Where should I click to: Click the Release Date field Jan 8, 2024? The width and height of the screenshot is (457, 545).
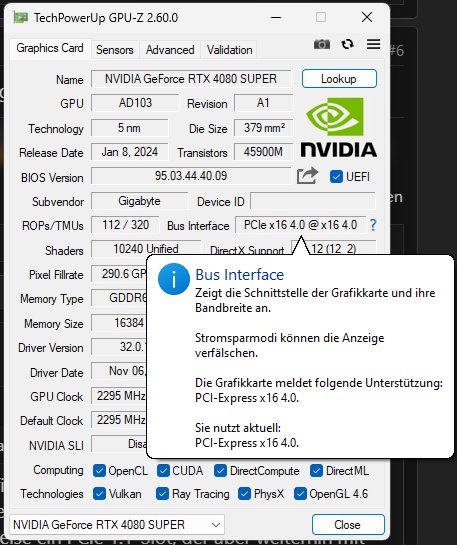pyautogui.click(x=130, y=152)
